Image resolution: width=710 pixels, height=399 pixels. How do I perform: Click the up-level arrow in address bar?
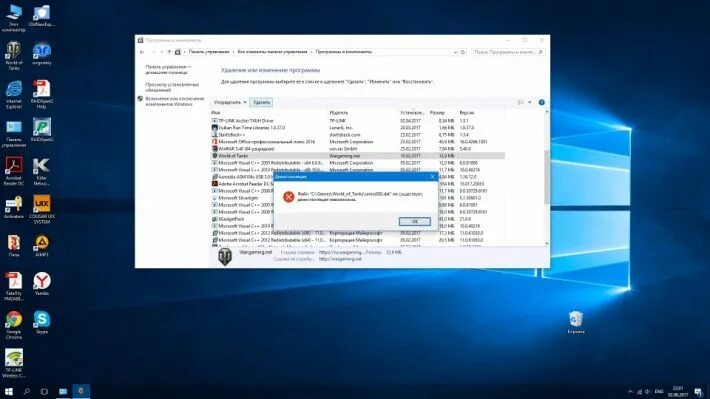[169, 52]
